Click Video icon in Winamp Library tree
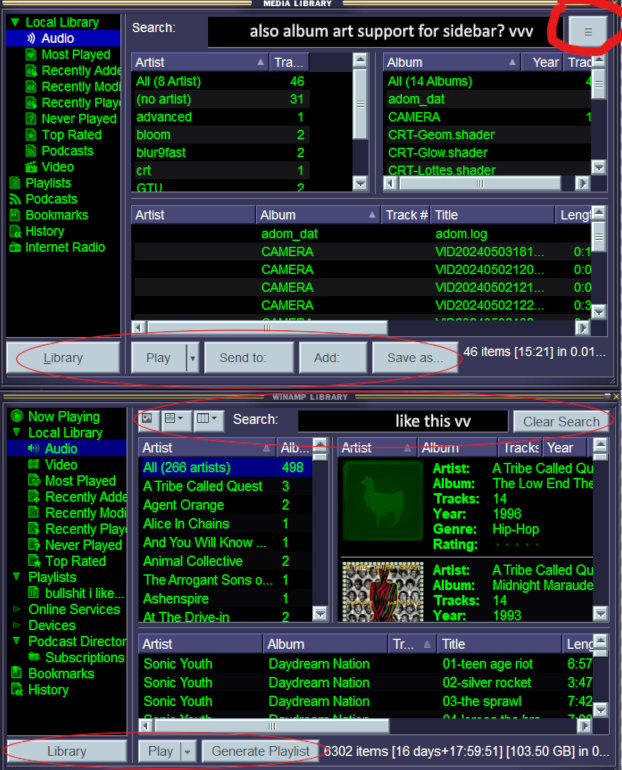 pyautogui.click(x=33, y=465)
